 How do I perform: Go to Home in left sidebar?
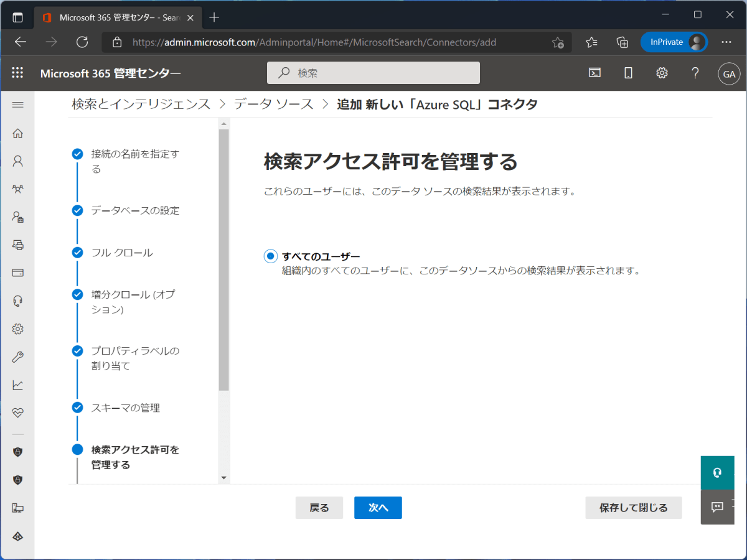[17, 133]
